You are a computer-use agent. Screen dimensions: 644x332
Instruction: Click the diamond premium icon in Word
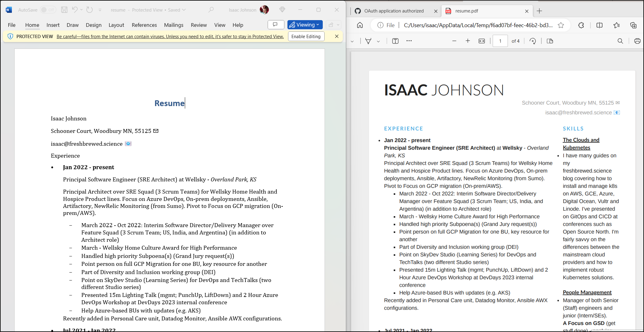tap(282, 10)
